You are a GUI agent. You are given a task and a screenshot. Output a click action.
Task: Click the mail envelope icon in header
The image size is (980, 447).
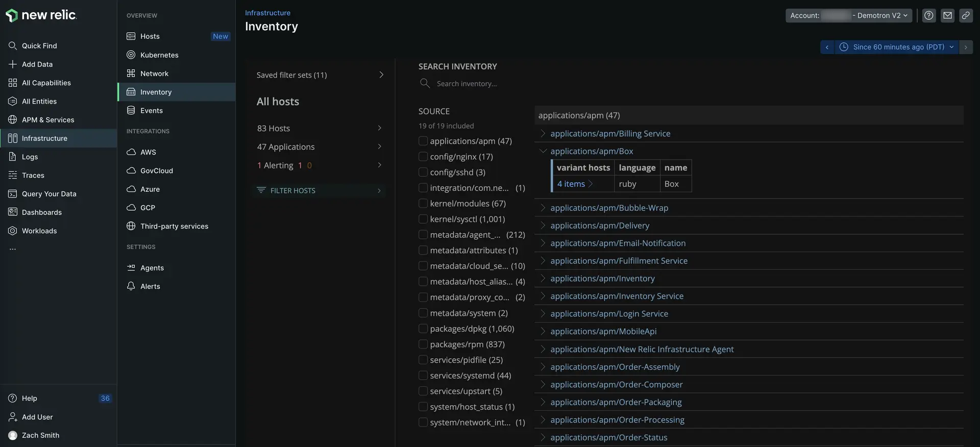947,15
